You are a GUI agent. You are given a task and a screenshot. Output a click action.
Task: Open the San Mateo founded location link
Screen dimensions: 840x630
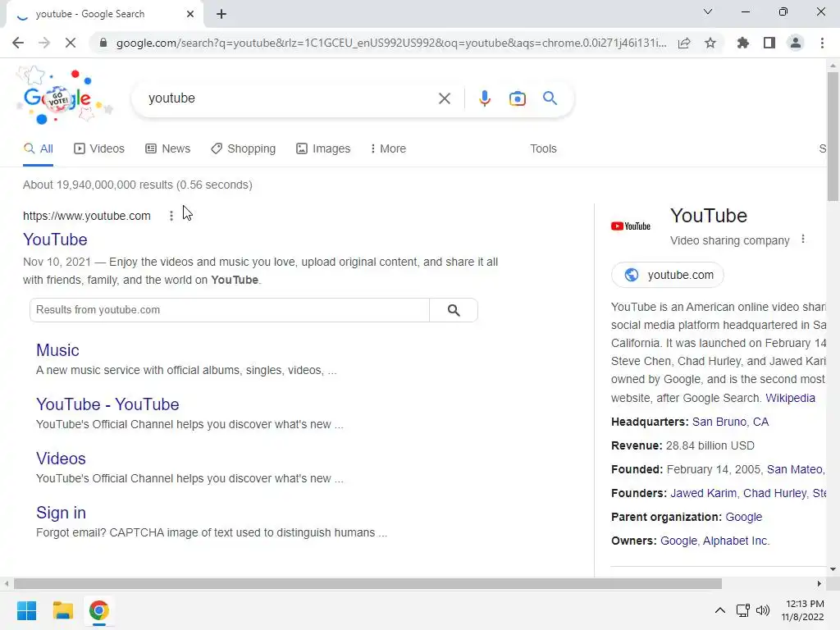[x=796, y=469]
